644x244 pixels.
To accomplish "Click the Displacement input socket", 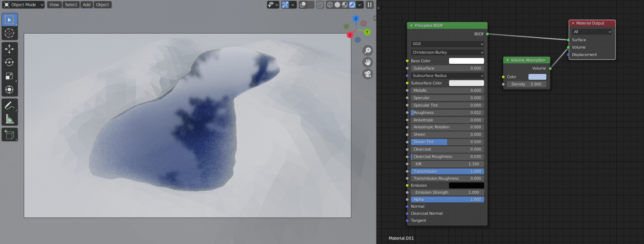I will 569,55.
